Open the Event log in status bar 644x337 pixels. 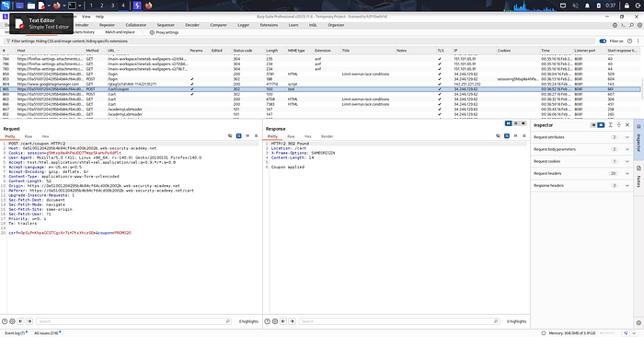(16, 333)
